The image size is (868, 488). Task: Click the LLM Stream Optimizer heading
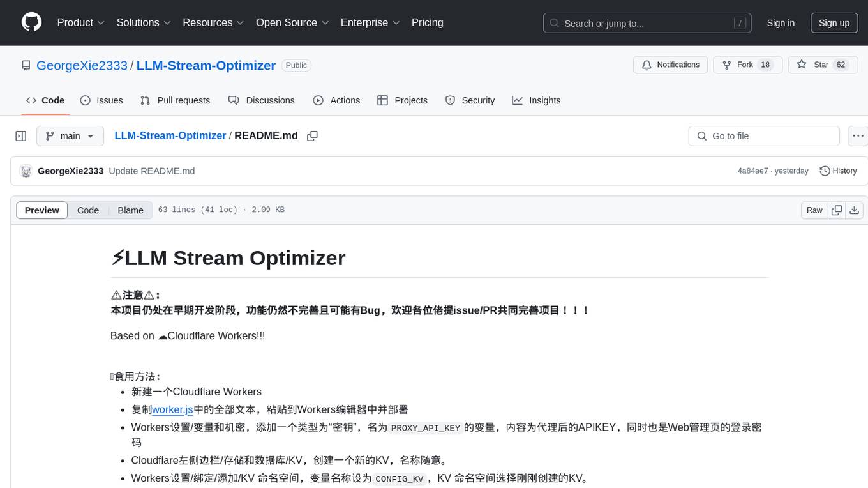pos(228,258)
